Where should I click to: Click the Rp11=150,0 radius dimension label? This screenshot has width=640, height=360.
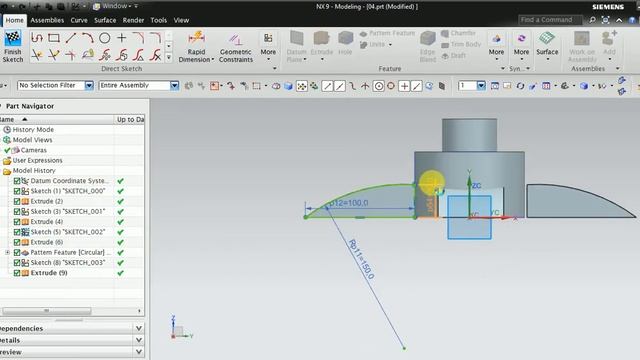362,259
